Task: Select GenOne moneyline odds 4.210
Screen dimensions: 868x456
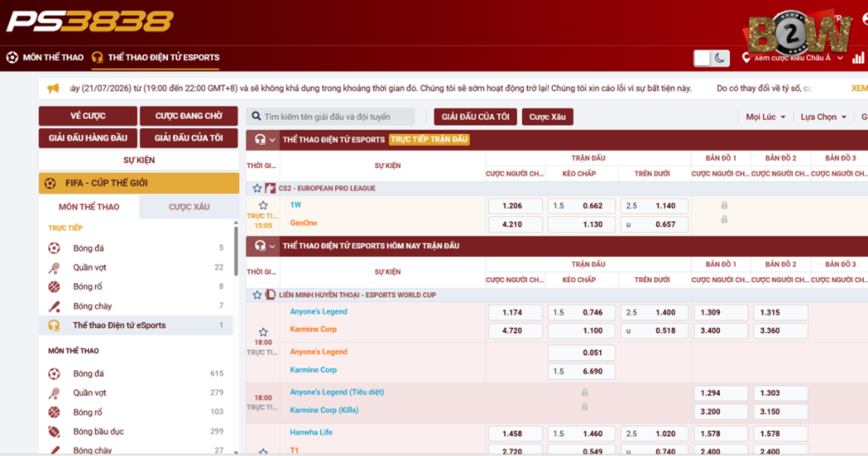Action: (x=515, y=224)
